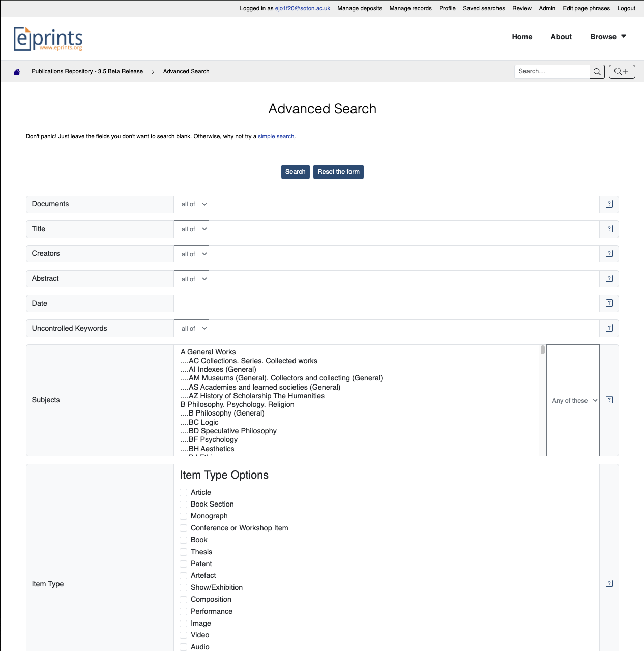This screenshot has width=644, height=651.
Task: Open Manage records
Action: 411,8
